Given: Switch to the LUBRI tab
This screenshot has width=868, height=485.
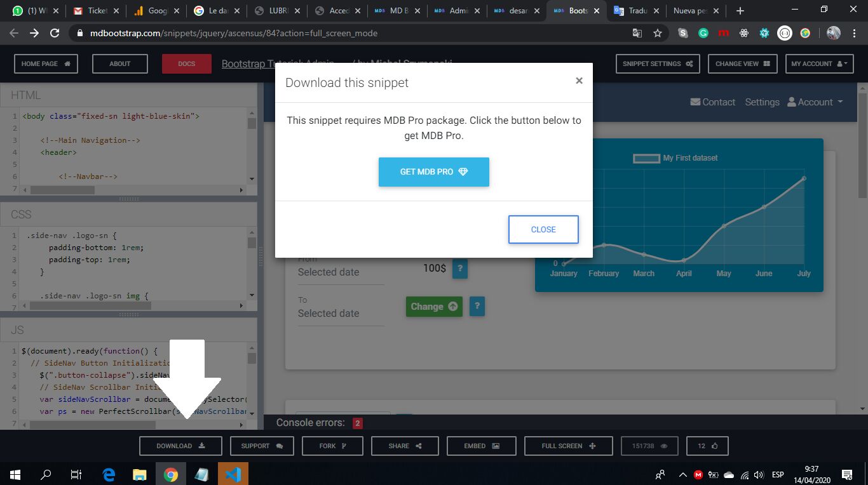Looking at the screenshot, I should point(276,11).
